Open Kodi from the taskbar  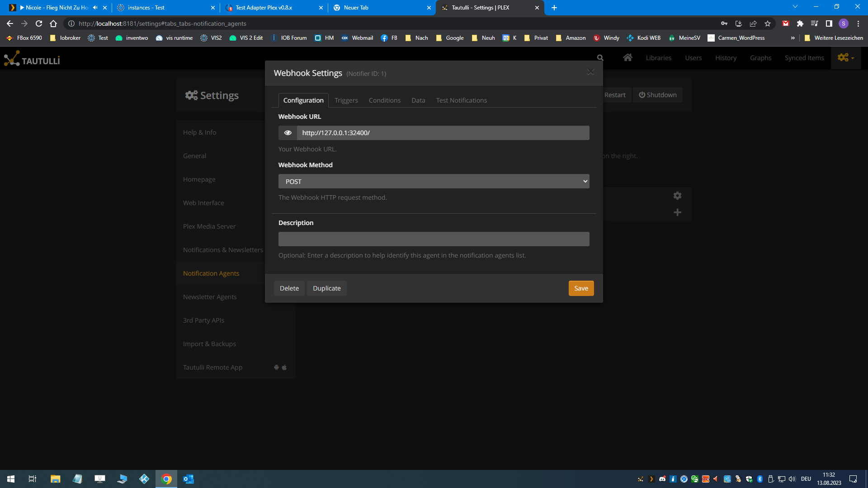click(x=144, y=479)
